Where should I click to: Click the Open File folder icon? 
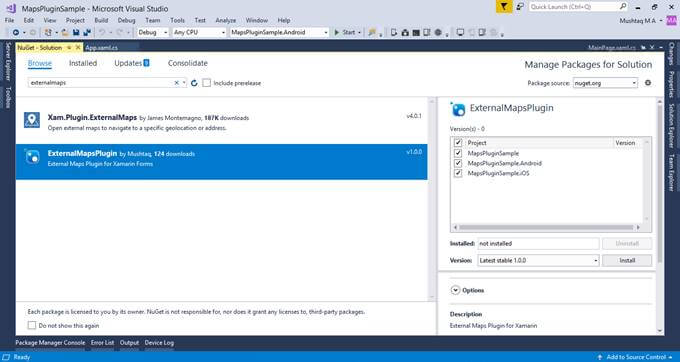tap(65, 33)
